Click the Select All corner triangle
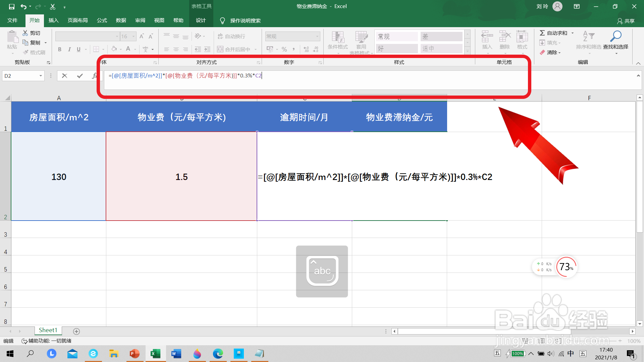This screenshot has width=644, height=362. click(7, 98)
